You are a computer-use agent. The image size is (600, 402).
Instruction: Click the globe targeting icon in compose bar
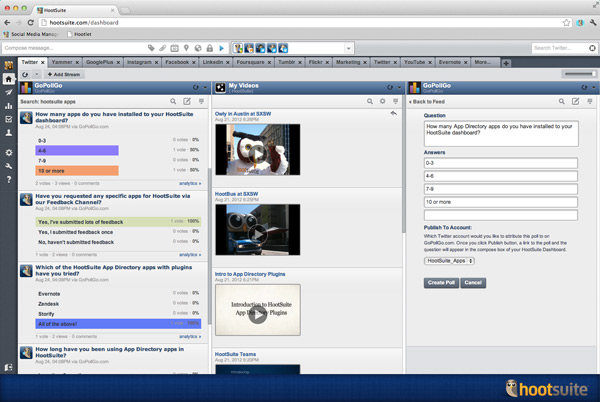point(198,48)
